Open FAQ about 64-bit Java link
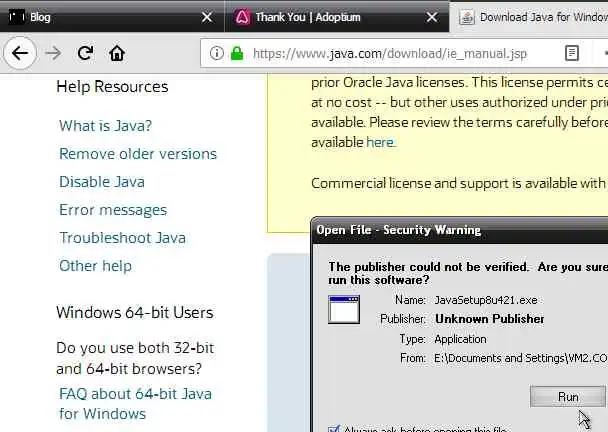The height and width of the screenshot is (432, 608). point(135,404)
